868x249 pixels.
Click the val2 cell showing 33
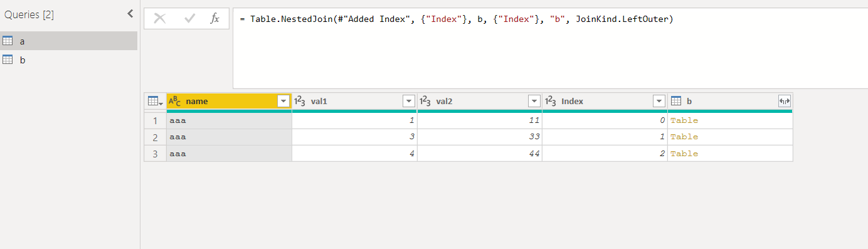[480, 137]
